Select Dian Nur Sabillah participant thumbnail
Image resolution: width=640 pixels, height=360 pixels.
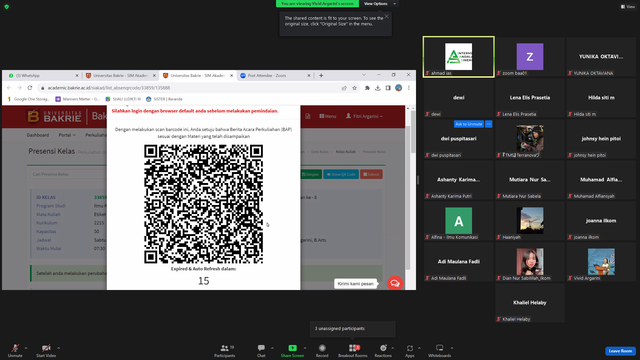(530, 262)
